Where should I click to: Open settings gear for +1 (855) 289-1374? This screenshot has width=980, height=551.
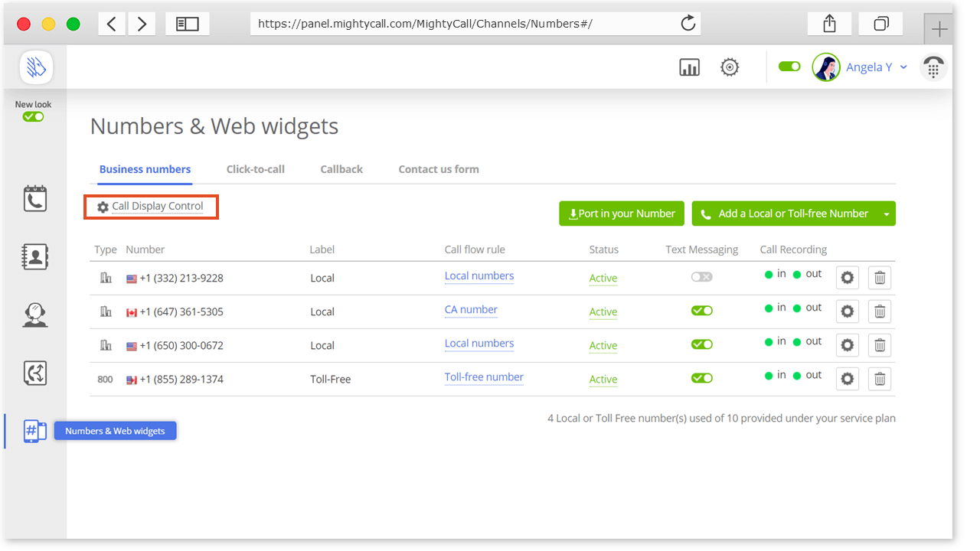coord(848,379)
